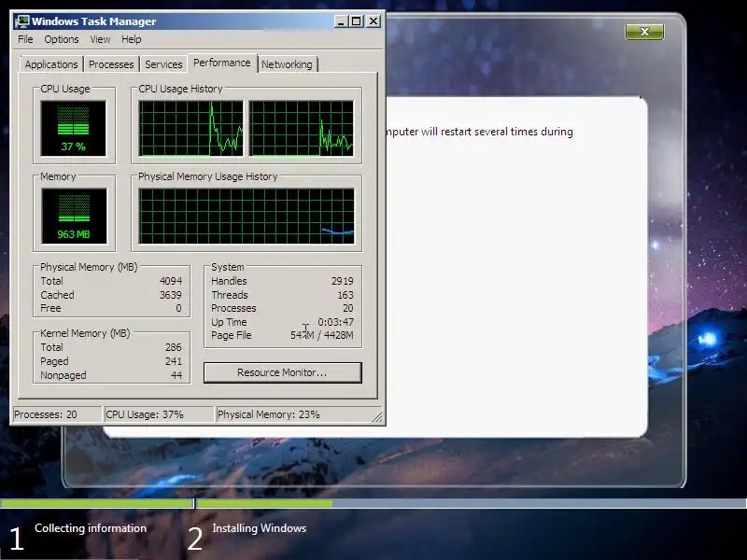This screenshot has width=747, height=560.
Task: Open the Help menu
Action: coord(131,39)
